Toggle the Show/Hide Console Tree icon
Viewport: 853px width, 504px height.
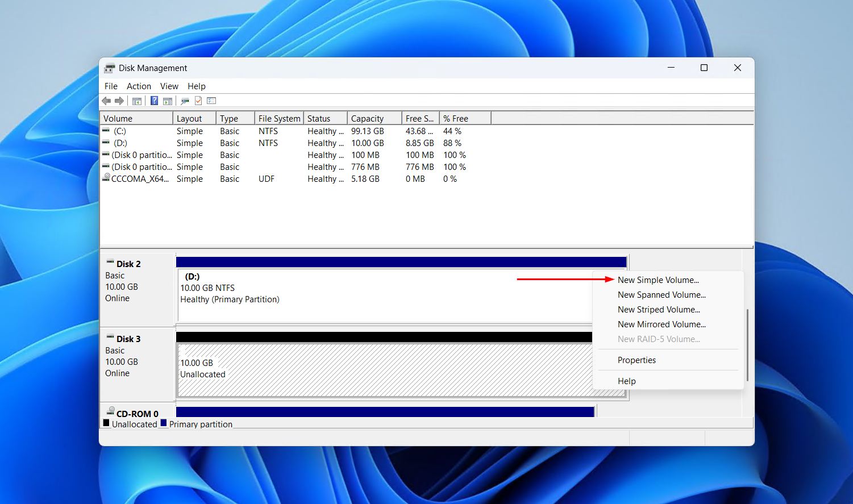click(x=137, y=101)
